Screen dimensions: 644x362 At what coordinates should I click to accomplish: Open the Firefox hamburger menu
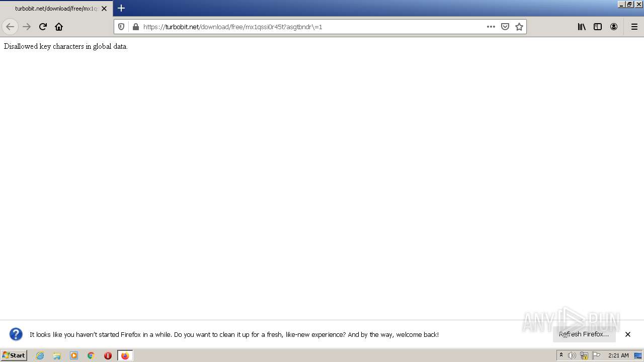pyautogui.click(x=634, y=27)
